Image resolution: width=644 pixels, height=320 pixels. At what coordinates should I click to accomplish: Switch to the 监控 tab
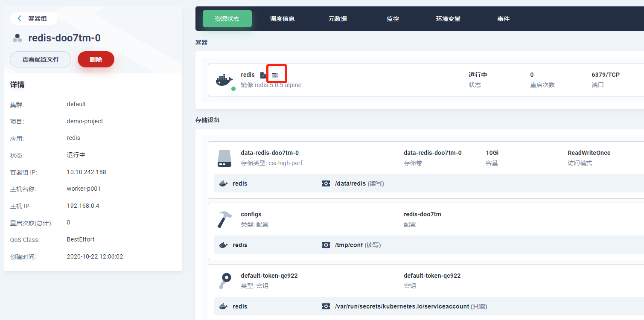coord(393,19)
